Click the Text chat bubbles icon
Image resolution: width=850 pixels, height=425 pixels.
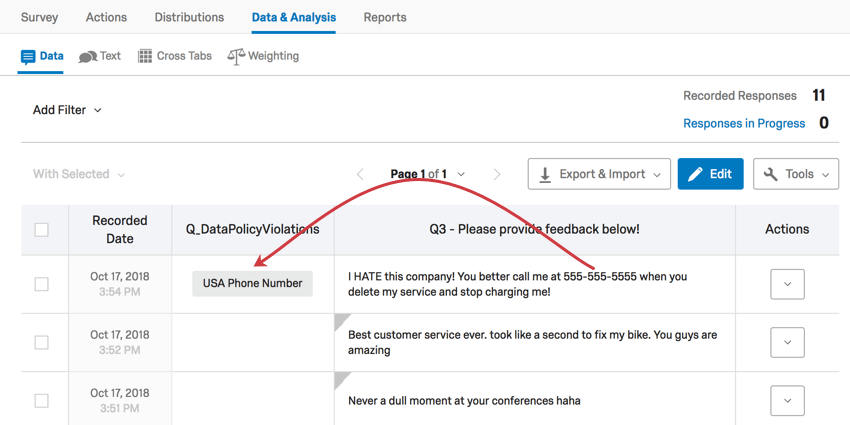coord(88,57)
